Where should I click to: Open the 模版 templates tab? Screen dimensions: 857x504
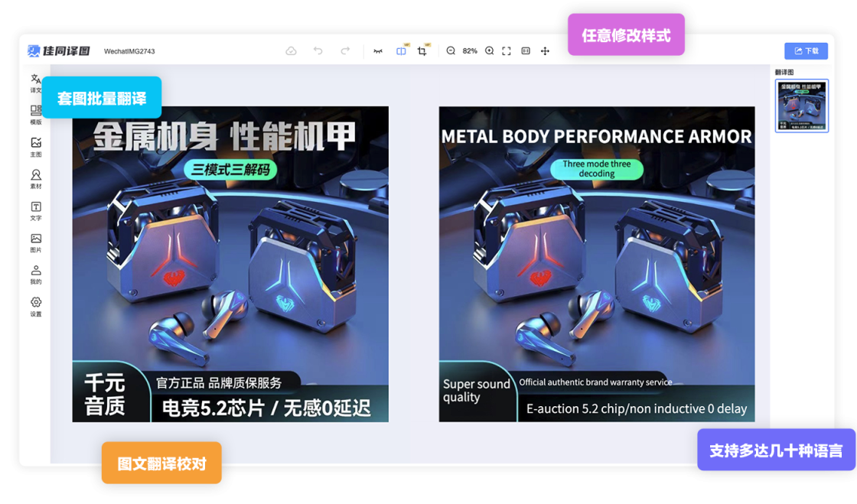point(36,115)
